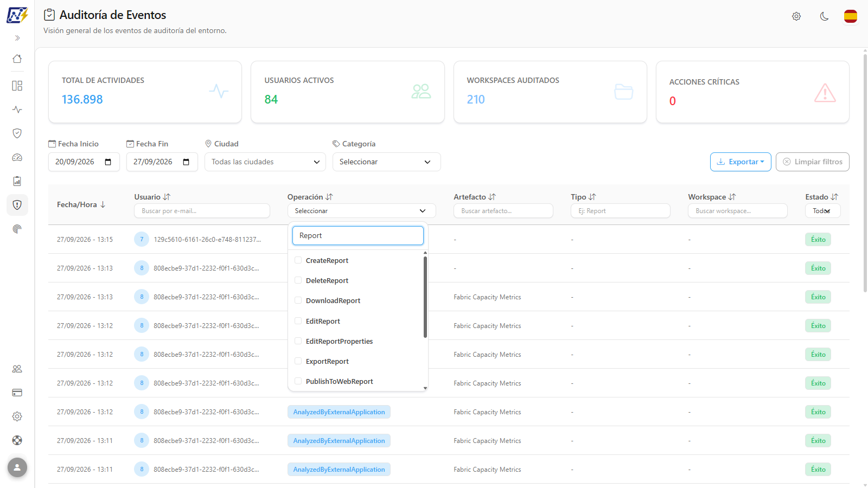Open the home icon in the sidebar
Viewport: 868px width, 488px height.
click(17, 59)
